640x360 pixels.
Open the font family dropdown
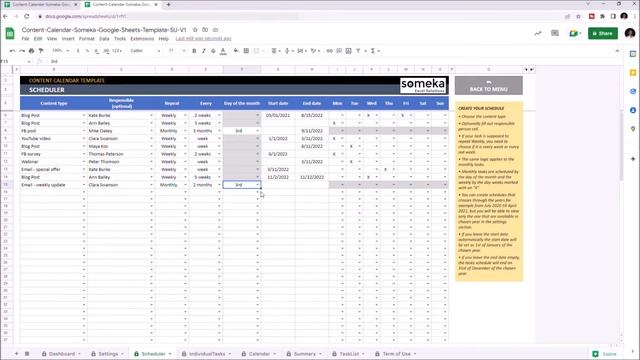pyautogui.click(x=145, y=51)
